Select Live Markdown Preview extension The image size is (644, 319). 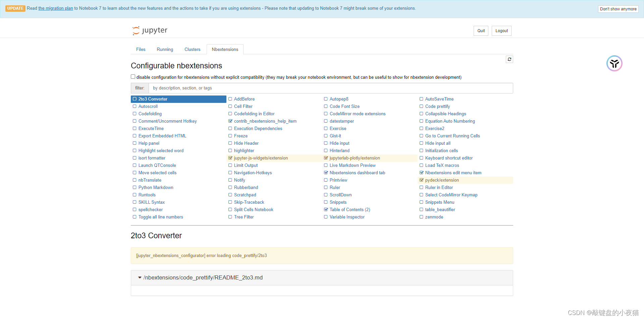pos(353,165)
